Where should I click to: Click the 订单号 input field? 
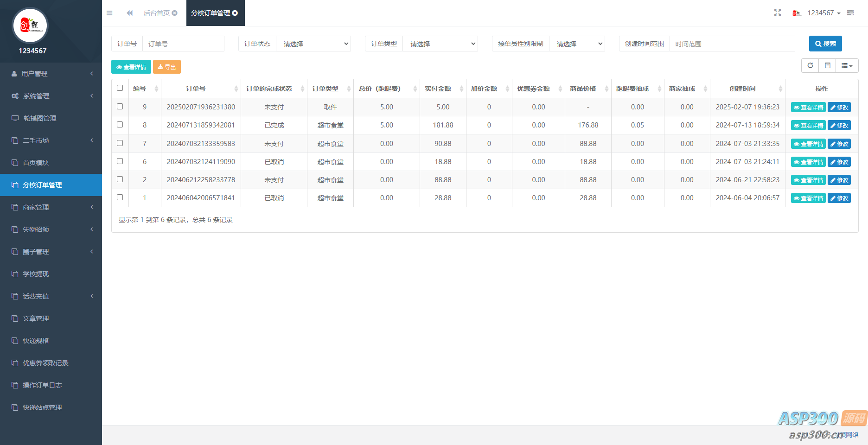(x=183, y=44)
